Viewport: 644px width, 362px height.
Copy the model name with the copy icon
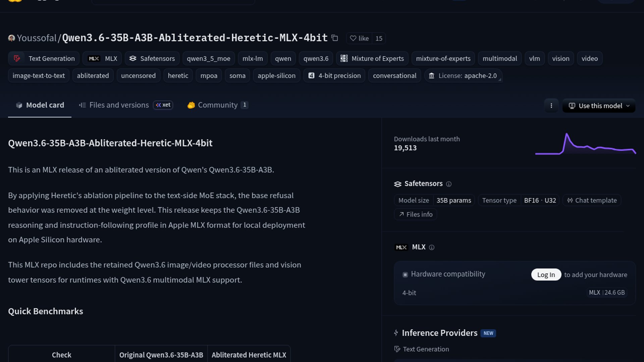point(334,38)
